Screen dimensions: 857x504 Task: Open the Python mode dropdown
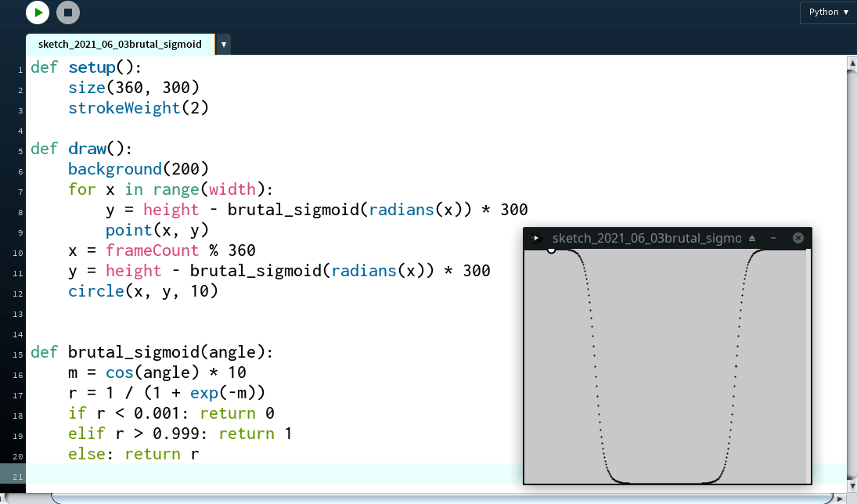pyautogui.click(x=828, y=13)
